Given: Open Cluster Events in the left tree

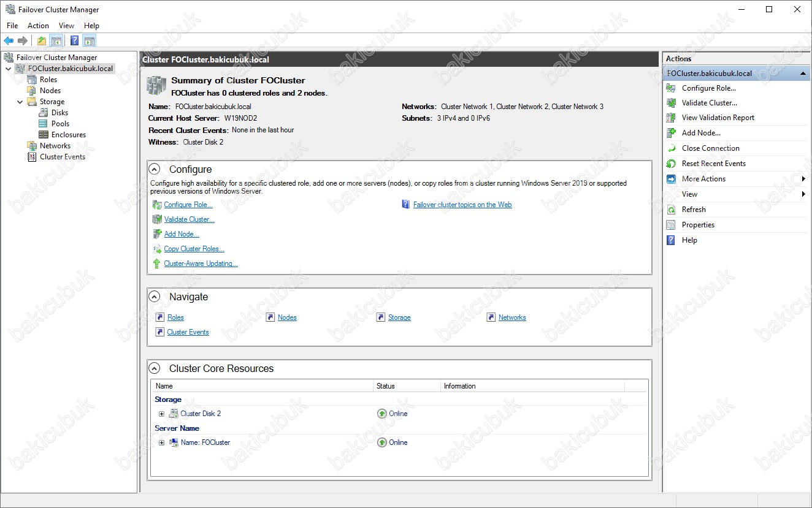Looking at the screenshot, I should tap(63, 157).
